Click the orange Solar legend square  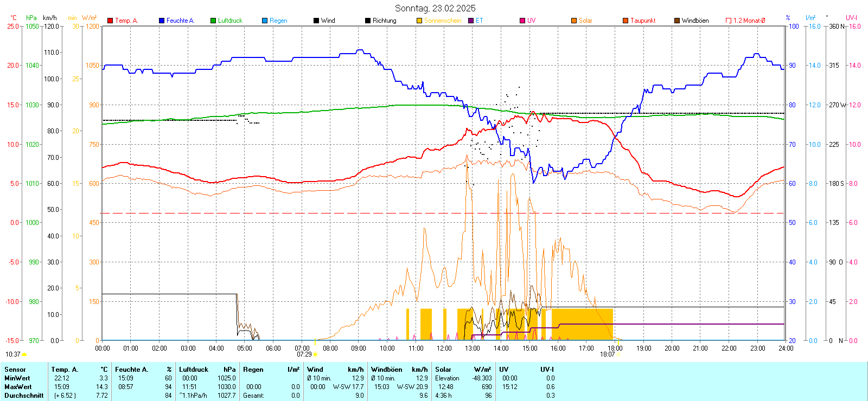574,21
